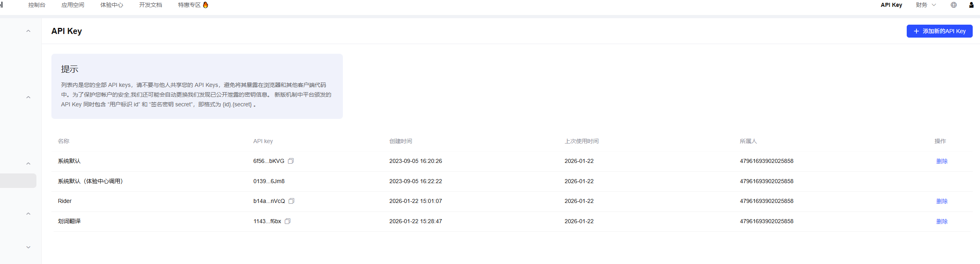The height and width of the screenshot is (264, 980).
Task: Collapse the first sidebar section chevron
Action: click(28, 31)
